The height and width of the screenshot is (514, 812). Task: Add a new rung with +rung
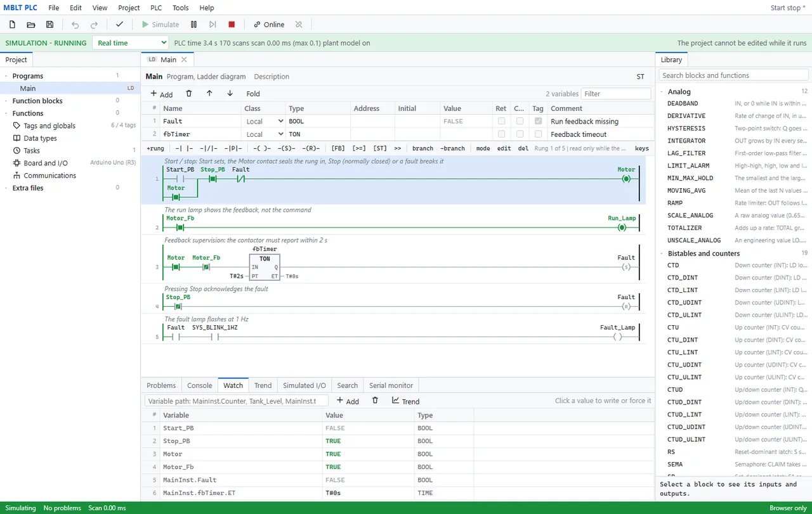click(x=155, y=148)
